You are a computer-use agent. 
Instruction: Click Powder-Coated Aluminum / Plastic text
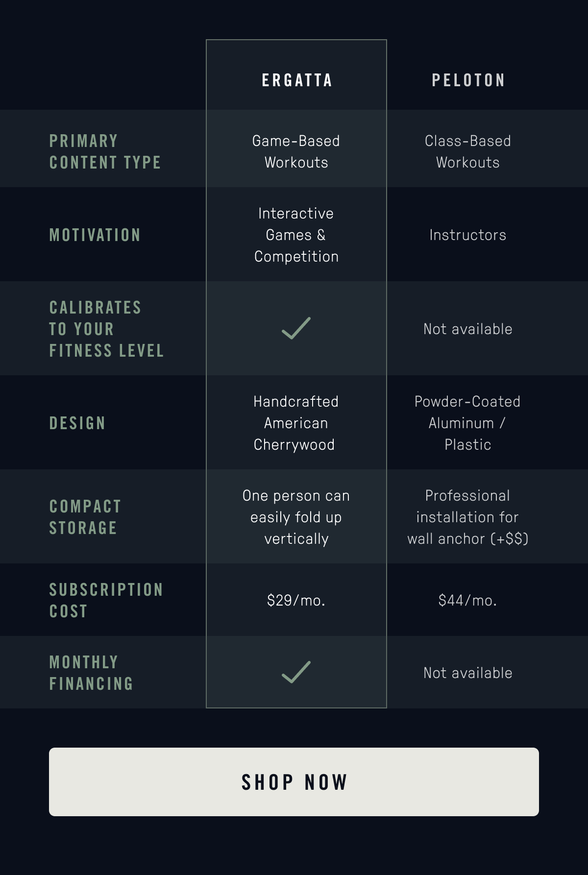coord(467,423)
